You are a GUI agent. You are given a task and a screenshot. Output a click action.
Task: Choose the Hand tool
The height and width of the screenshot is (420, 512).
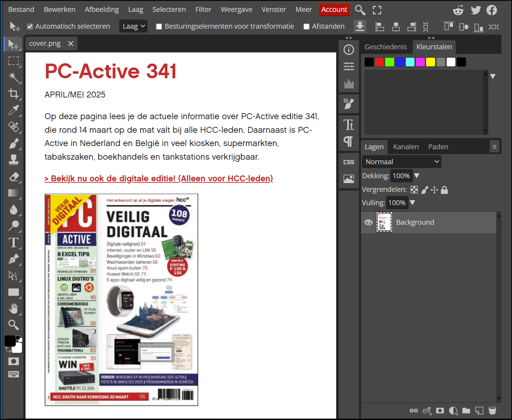(x=14, y=309)
